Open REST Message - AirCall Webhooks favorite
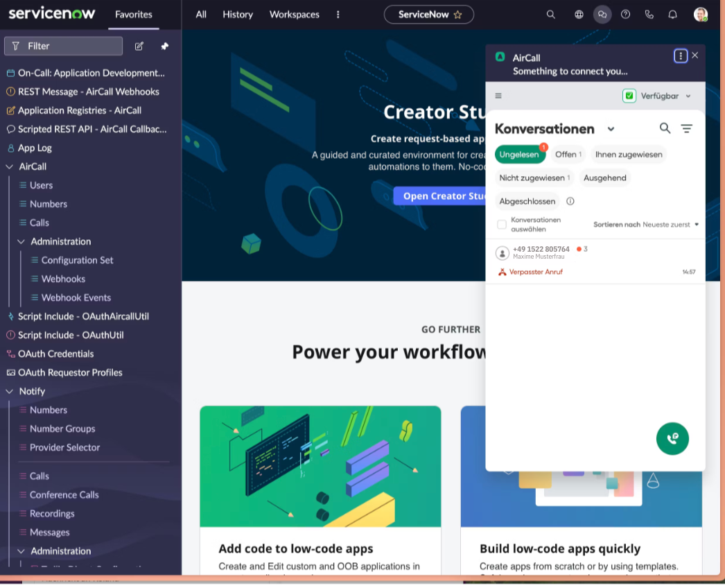 pyautogui.click(x=88, y=92)
